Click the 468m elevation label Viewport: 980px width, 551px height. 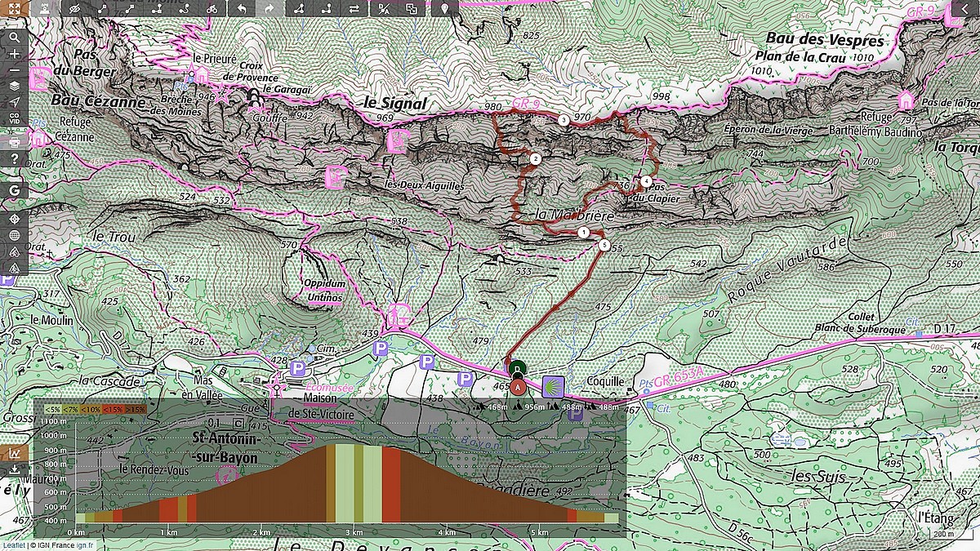coord(497,407)
